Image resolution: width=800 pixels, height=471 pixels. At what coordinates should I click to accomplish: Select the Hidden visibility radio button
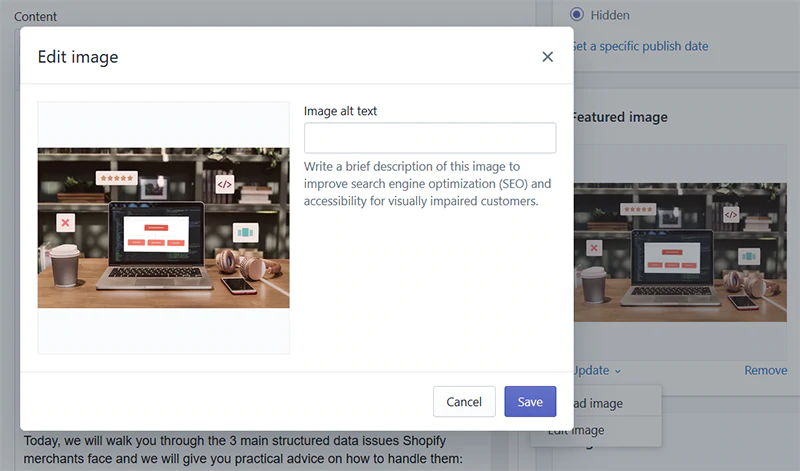point(577,14)
